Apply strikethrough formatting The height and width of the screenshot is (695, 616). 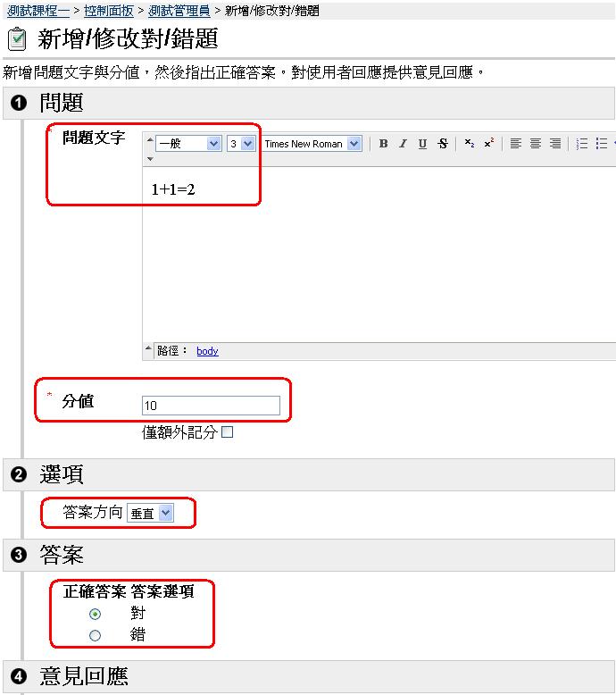tap(443, 144)
